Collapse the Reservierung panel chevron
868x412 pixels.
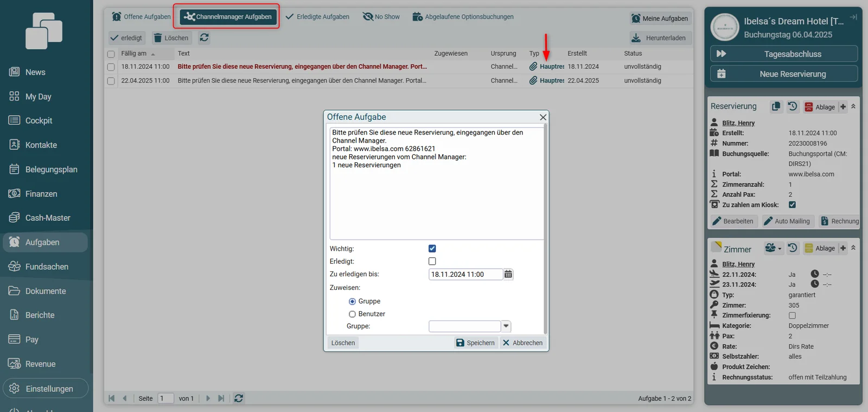point(853,106)
